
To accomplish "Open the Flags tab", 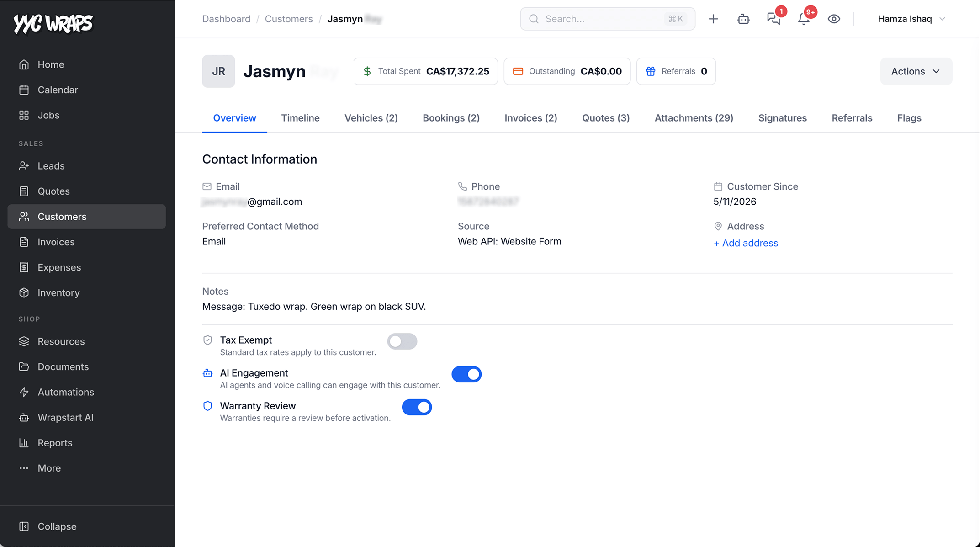I will (909, 118).
